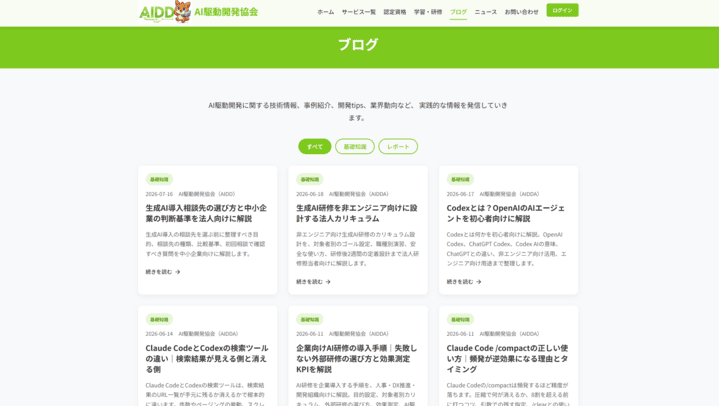Open the ホーム menu item
Viewport: 719px width, 406px height.
coord(326,12)
